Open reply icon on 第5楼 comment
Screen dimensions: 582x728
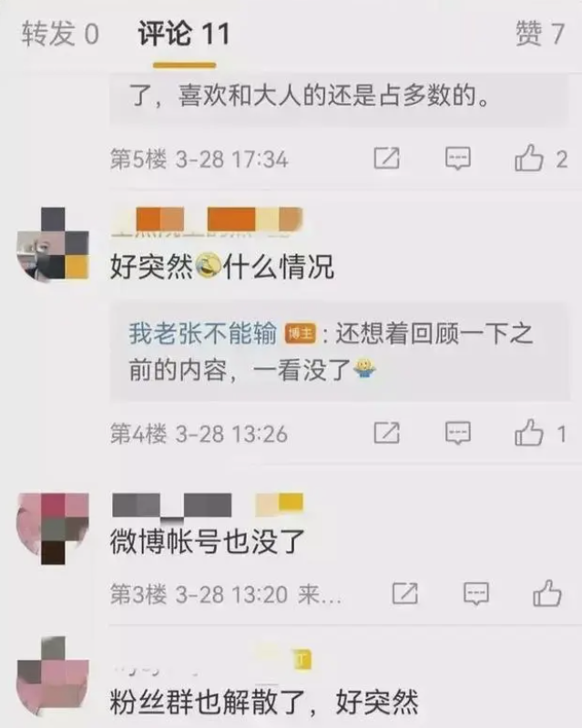458,159
